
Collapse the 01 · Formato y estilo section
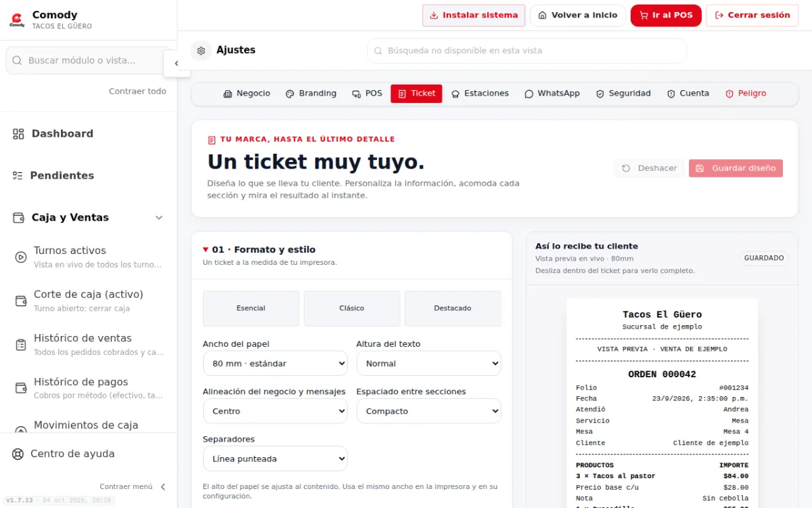(x=352, y=255)
